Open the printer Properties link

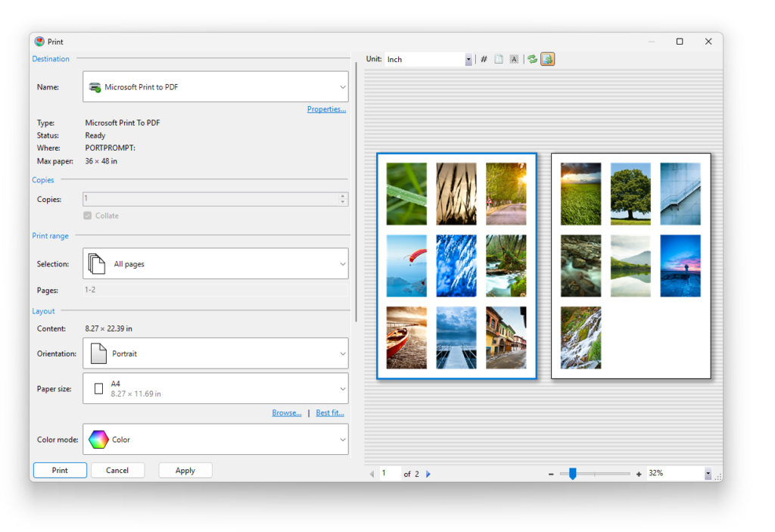tap(326, 109)
